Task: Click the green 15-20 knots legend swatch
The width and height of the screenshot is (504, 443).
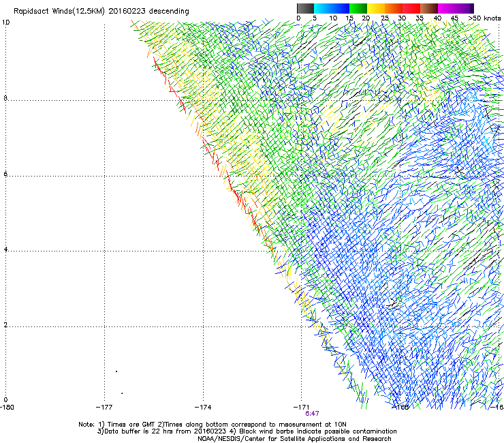Action: [x=358, y=8]
